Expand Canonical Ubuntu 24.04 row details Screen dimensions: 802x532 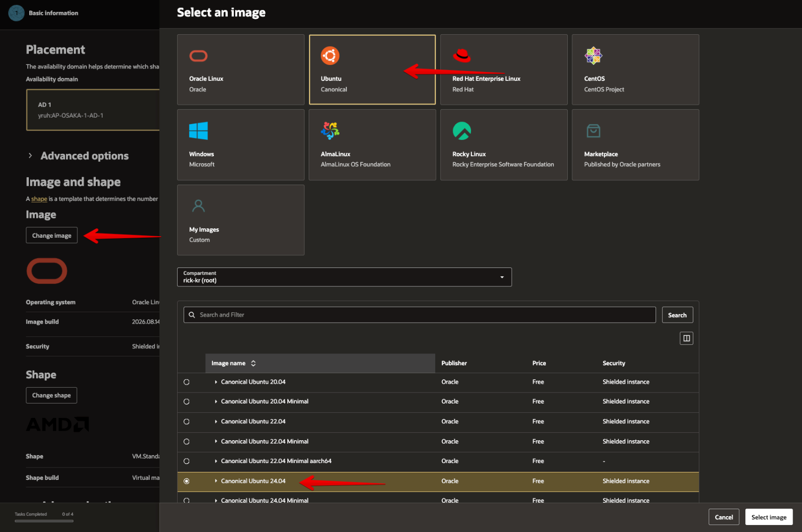click(216, 481)
